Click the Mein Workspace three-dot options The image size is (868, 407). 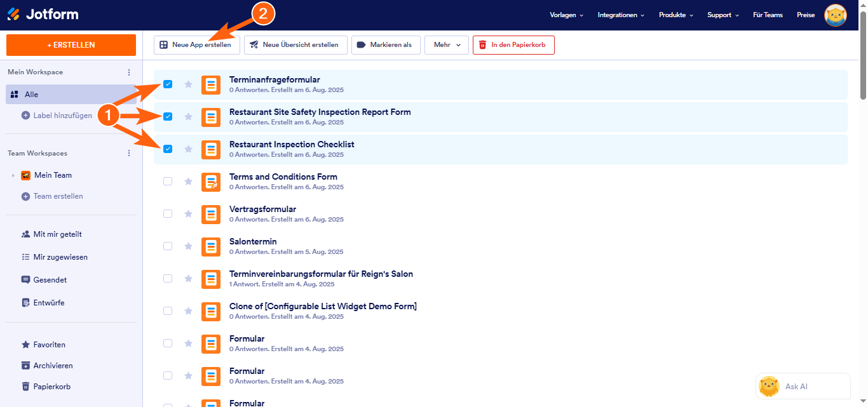(x=129, y=72)
